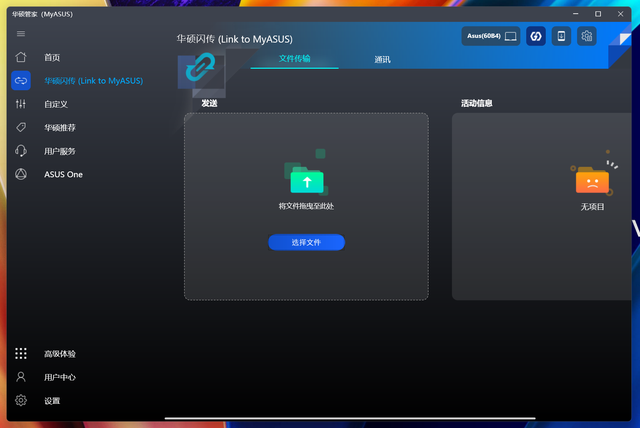Click the large chain link logo
The width and height of the screenshot is (640, 428).
point(200,67)
